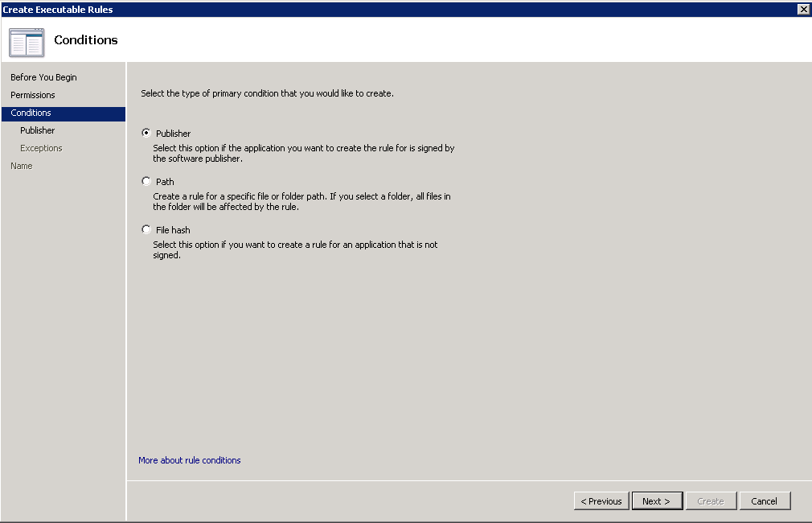Open the More about rule conditions link
The image size is (812, 523).
[x=189, y=460]
